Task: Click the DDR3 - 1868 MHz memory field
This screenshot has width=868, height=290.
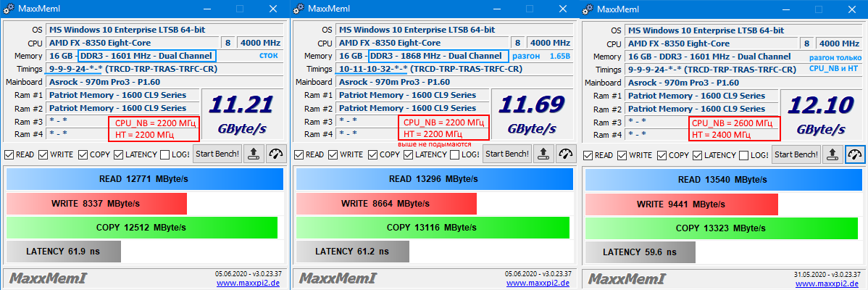Action: (438, 56)
